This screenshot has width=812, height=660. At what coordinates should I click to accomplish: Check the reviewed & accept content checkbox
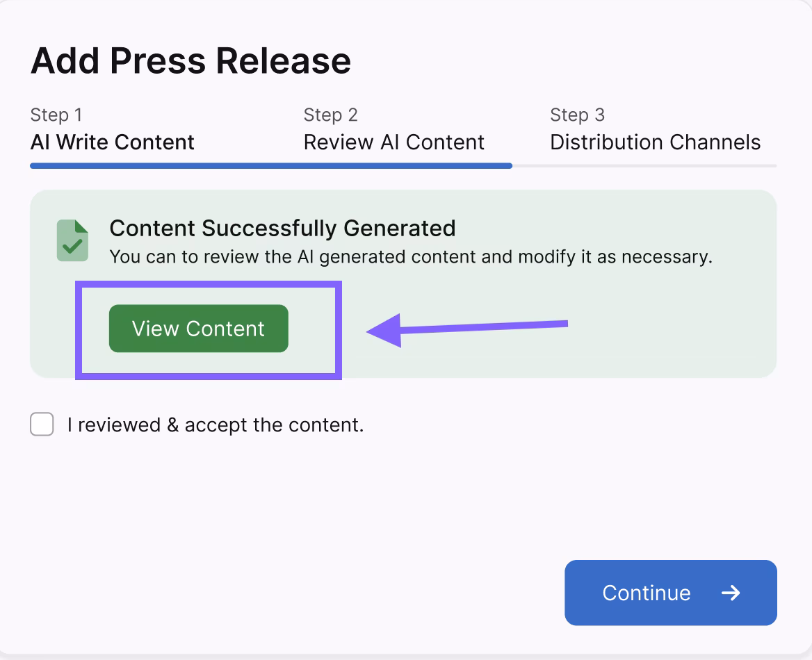point(42,424)
